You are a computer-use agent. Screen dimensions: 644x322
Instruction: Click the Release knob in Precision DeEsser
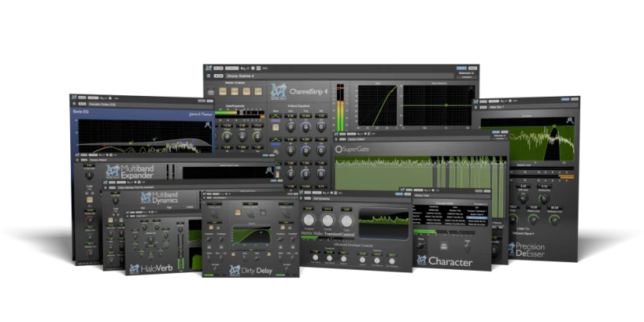coord(554,219)
